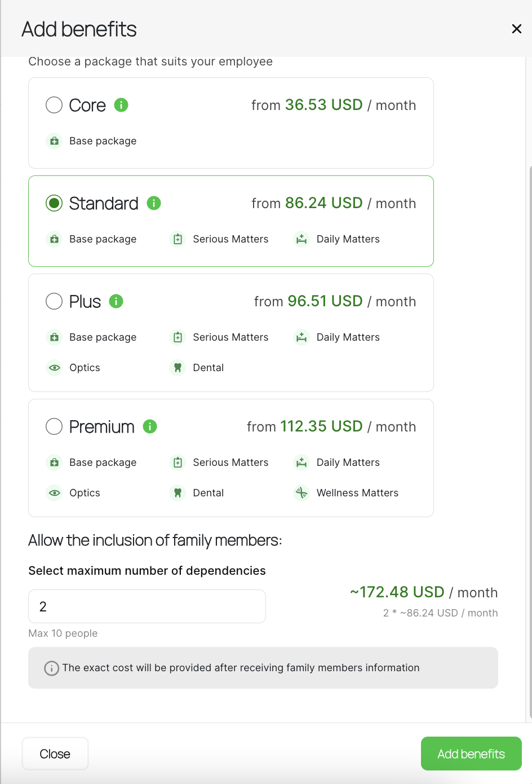532x784 pixels.
Task: Click the Dental tooth icon in Premium
Action: tap(178, 493)
